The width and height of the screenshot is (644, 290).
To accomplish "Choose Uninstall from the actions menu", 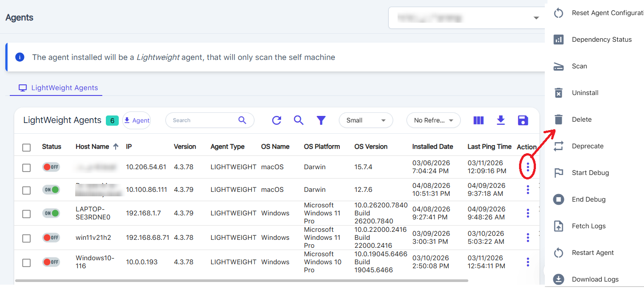I will pyautogui.click(x=585, y=93).
